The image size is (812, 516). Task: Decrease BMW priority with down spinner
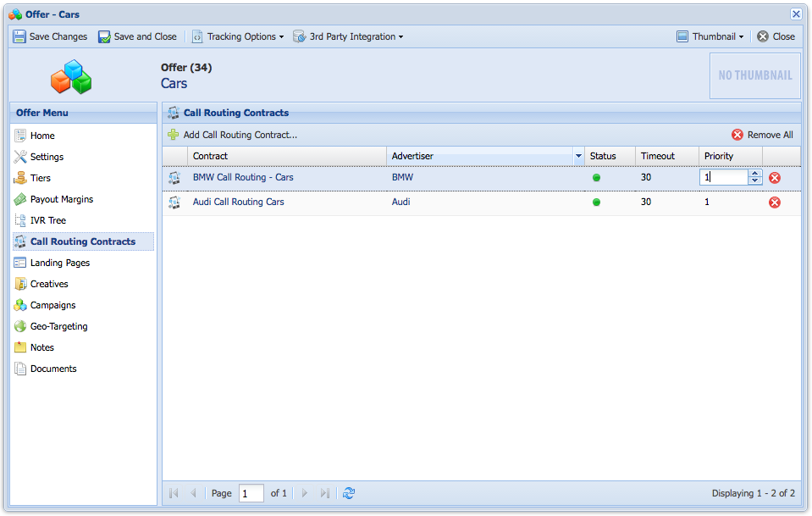pos(755,180)
